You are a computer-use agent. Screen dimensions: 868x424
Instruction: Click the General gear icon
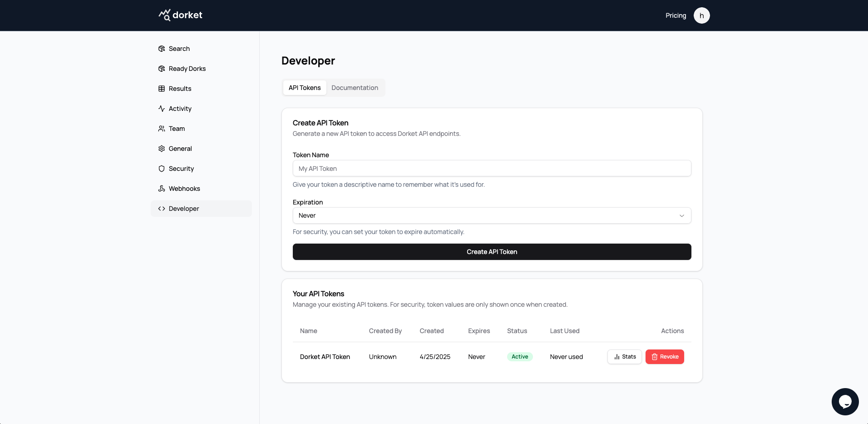(162, 149)
